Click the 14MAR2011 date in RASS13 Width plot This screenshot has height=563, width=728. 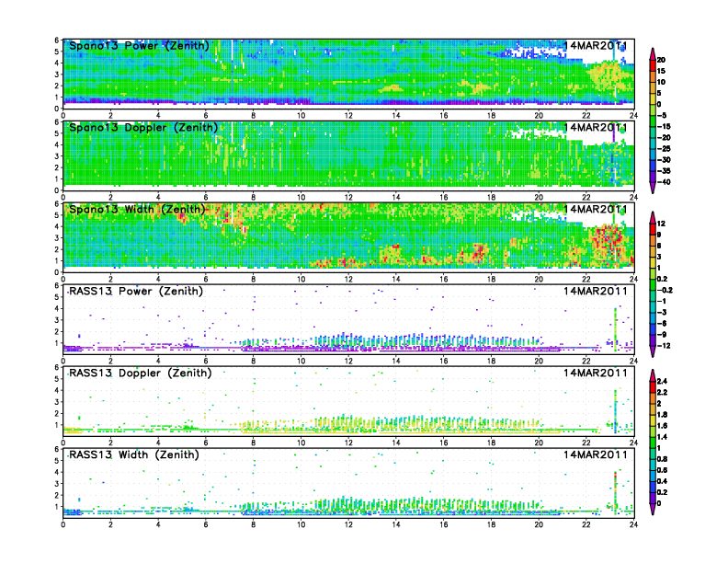coord(595,454)
